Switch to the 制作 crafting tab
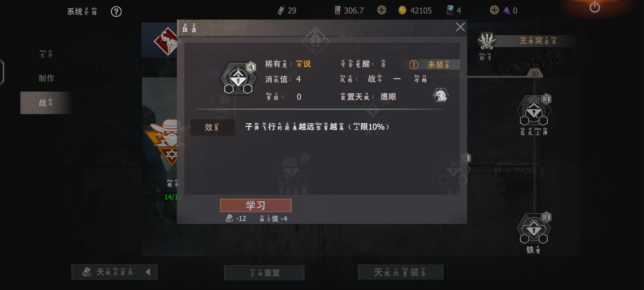Image resolution: width=644 pixels, height=290 pixels. coord(46,78)
